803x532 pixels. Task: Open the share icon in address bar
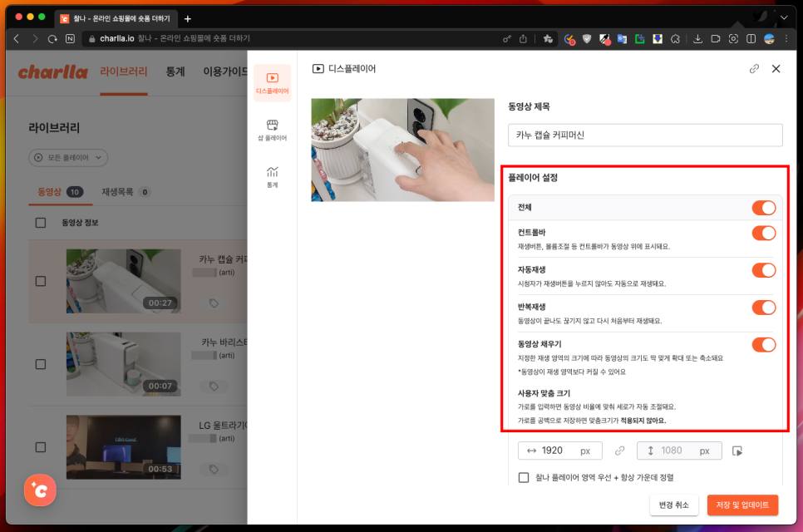523,39
